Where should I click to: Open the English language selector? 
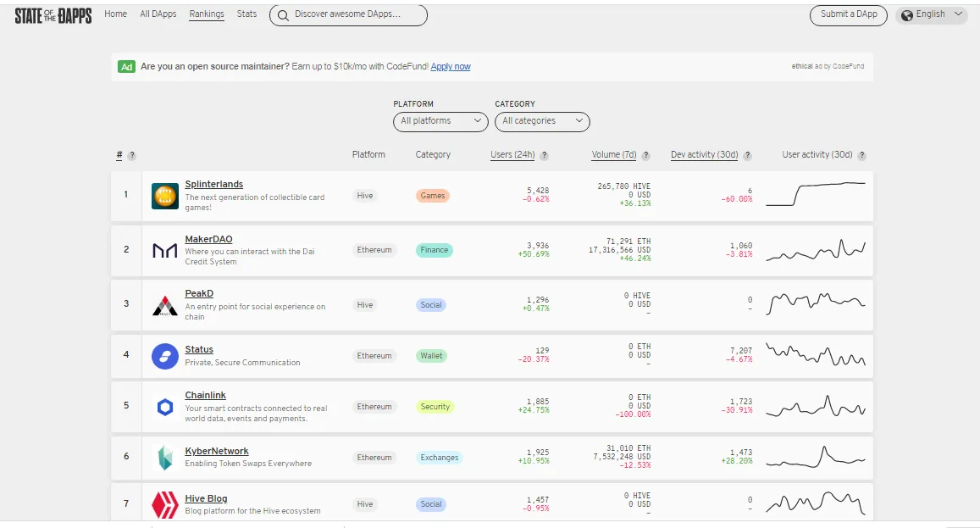932,14
